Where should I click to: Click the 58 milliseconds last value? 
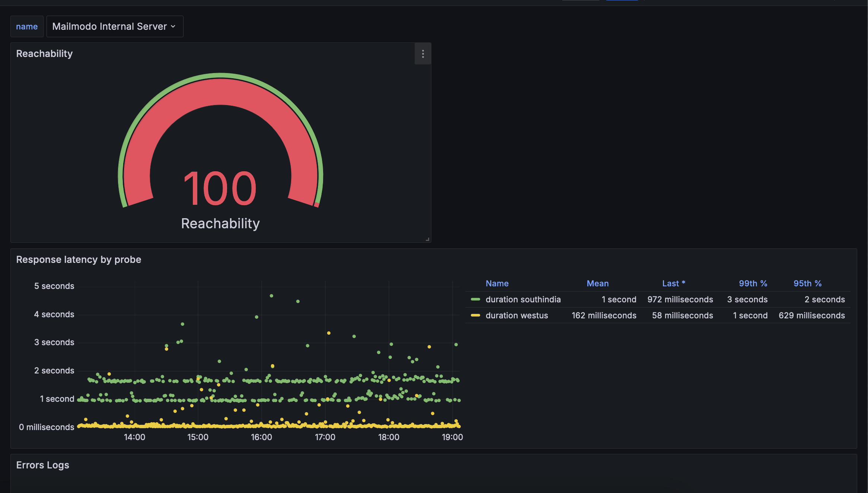click(x=682, y=315)
